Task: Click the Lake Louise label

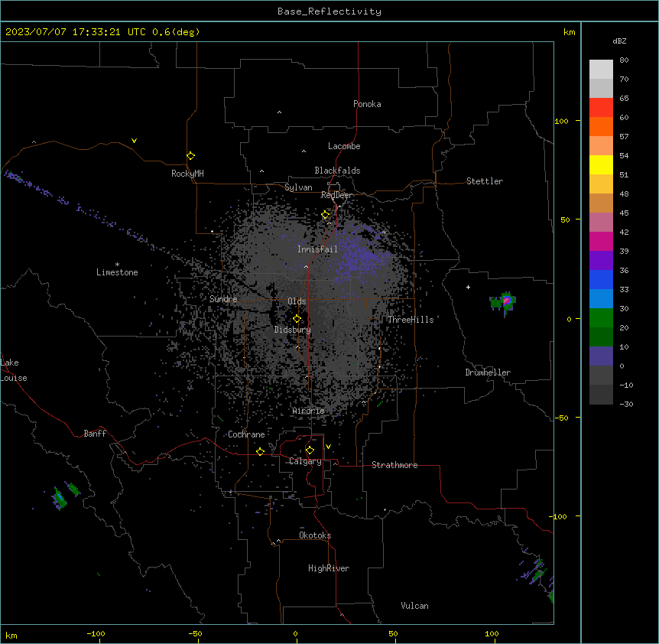Action: tap(14, 370)
